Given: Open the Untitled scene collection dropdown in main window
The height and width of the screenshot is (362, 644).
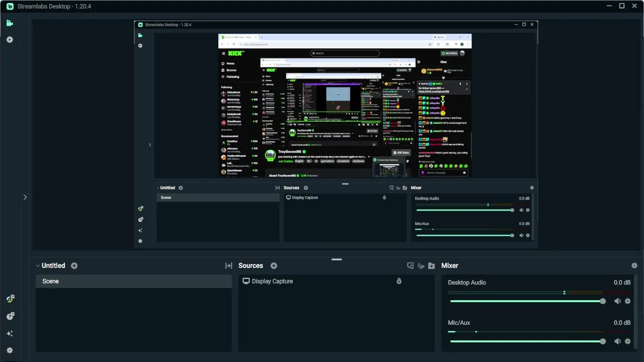Looking at the screenshot, I should [50, 265].
